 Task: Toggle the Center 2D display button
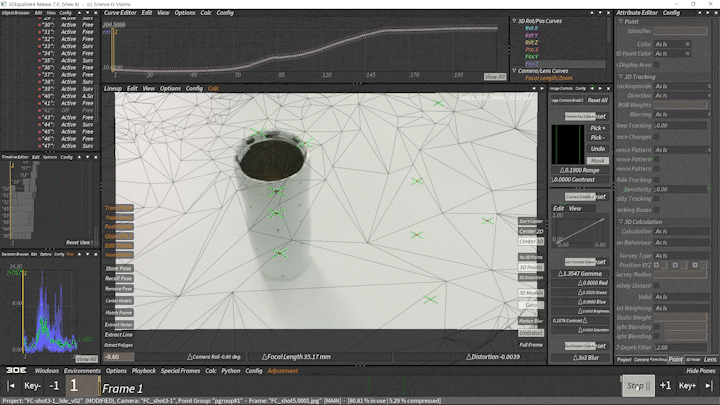tap(531, 231)
